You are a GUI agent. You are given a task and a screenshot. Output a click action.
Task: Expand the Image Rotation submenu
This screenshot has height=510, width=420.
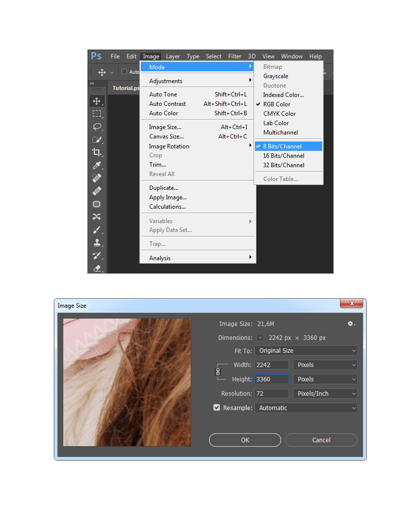click(198, 146)
